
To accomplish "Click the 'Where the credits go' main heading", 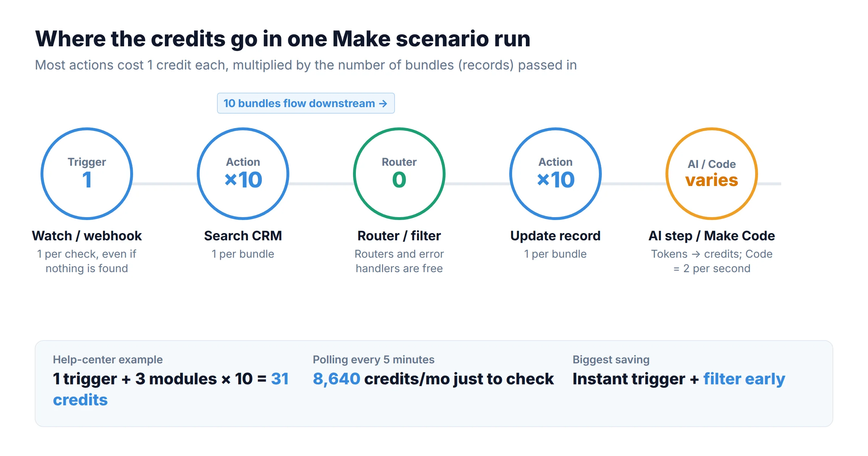I will pos(282,39).
